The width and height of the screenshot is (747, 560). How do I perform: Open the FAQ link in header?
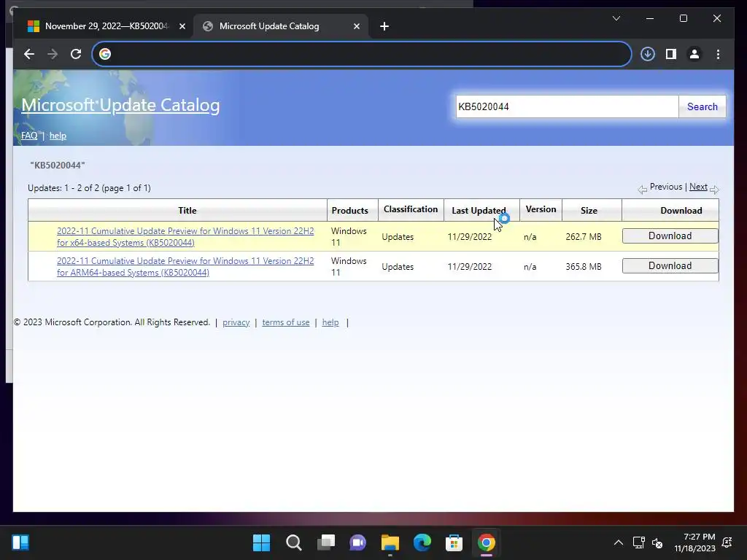coord(29,136)
